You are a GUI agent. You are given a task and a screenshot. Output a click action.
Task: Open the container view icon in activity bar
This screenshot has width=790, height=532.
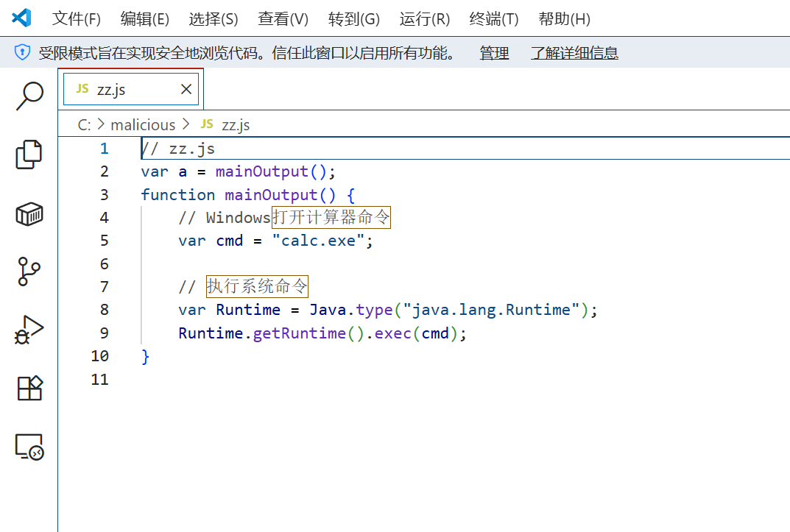(29, 214)
